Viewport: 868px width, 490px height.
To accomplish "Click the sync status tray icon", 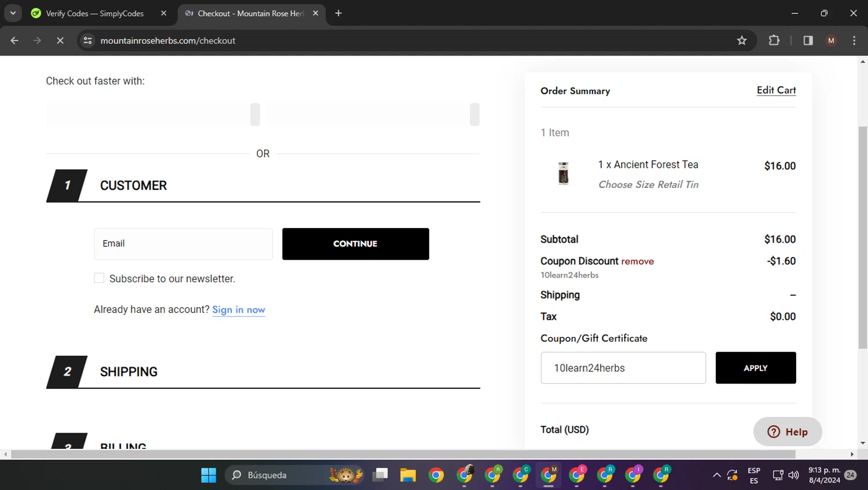I will (733, 475).
